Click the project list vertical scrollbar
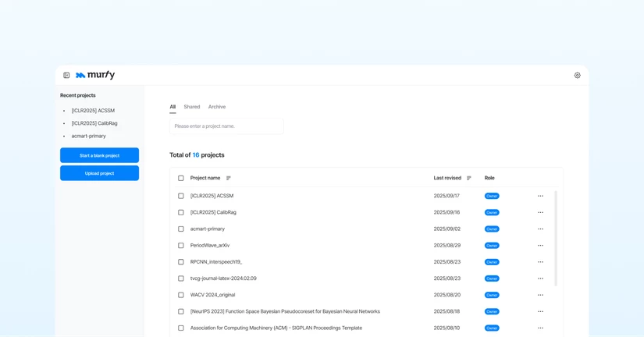The height and width of the screenshot is (337, 644). [x=556, y=238]
